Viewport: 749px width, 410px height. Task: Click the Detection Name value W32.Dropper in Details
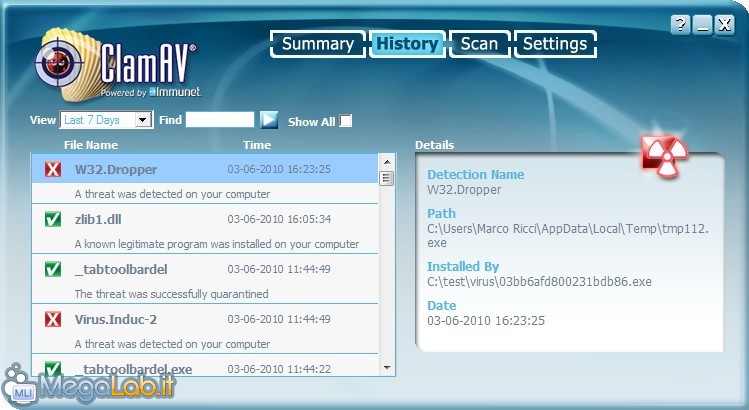coord(464,190)
